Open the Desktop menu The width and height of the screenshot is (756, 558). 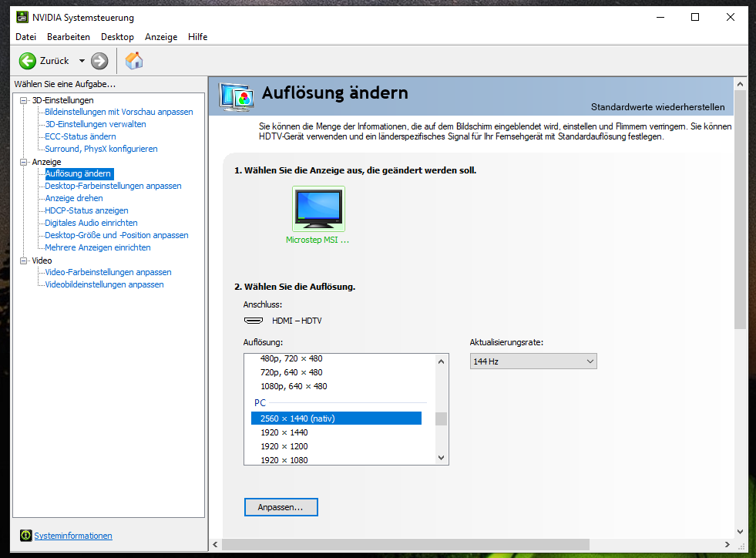(x=117, y=37)
